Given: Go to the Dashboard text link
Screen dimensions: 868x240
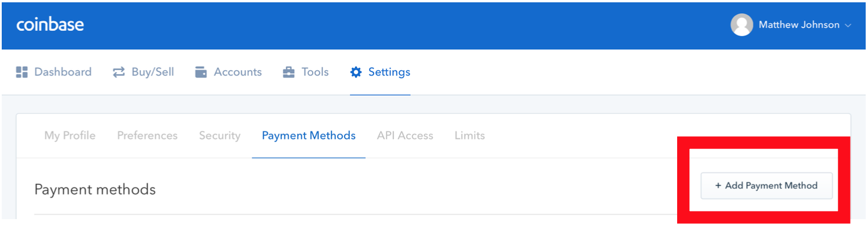Looking at the screenshot, I should coord(63,72).
